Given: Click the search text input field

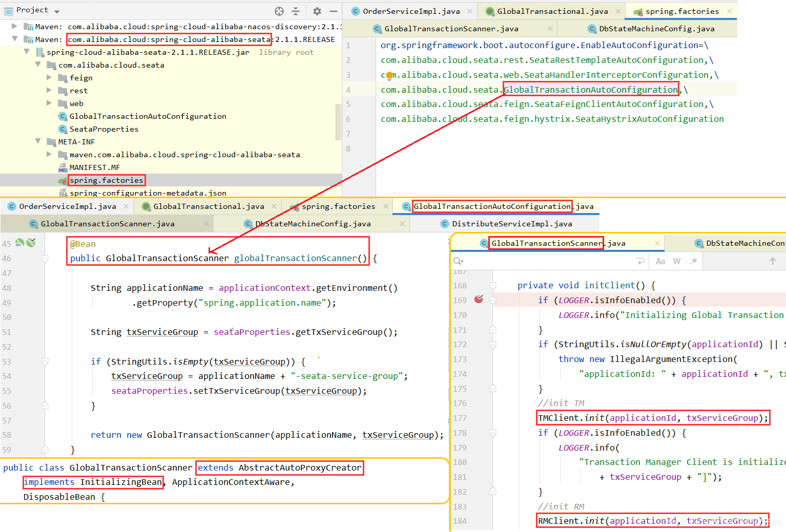Looking at the screenshot, I should (x=551, y=261).
